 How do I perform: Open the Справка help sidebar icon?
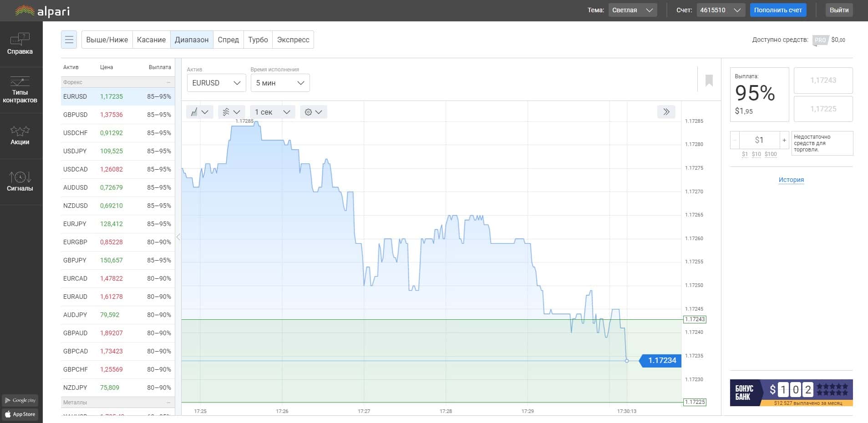click(20, 44)
